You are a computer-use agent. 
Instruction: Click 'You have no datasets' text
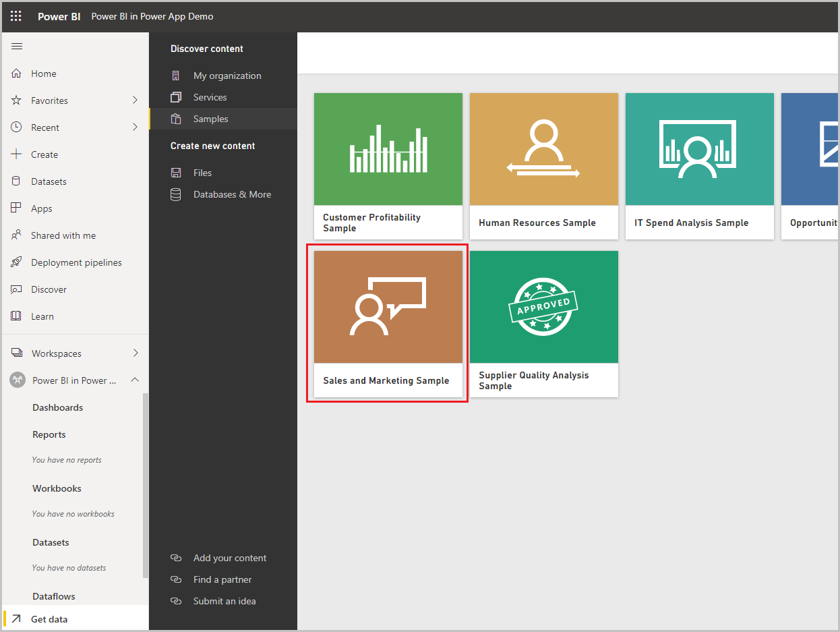[x=69, y=568]
